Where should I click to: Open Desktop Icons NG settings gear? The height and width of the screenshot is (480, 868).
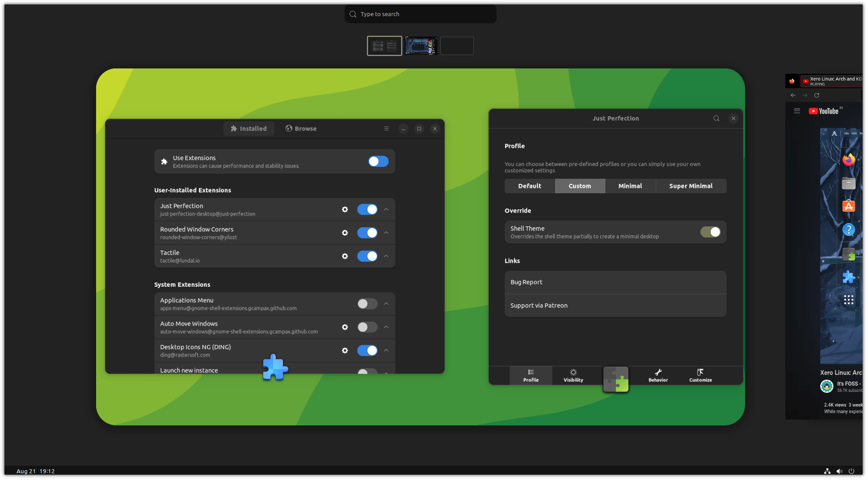point(345,350)
